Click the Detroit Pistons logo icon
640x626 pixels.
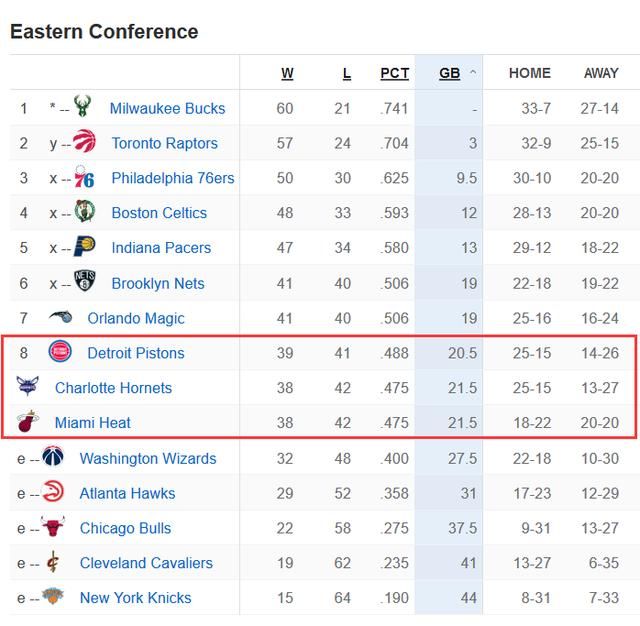(x=60, y=351)
